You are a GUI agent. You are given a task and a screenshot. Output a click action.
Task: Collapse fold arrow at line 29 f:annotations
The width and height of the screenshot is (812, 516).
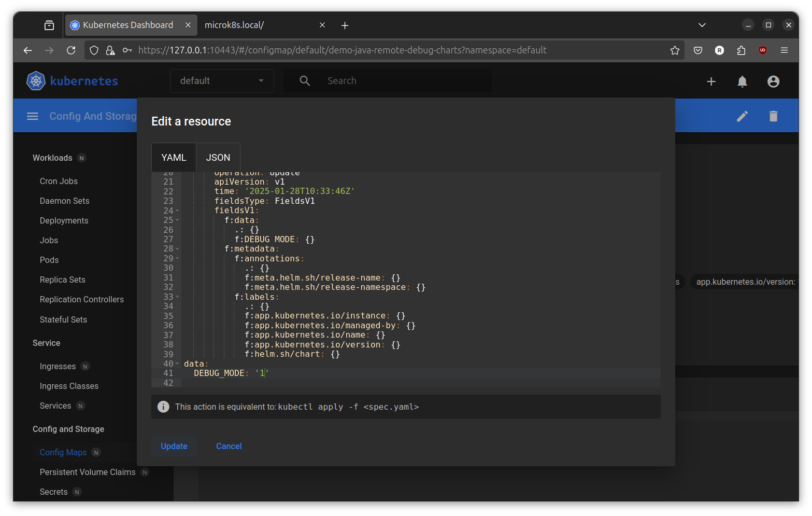coord(177,258)
